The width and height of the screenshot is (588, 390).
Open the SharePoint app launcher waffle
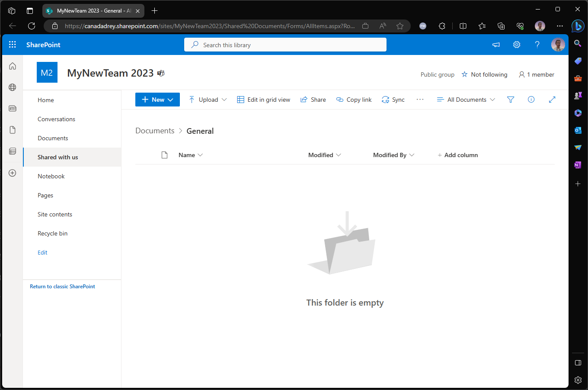tap(13, 45)
